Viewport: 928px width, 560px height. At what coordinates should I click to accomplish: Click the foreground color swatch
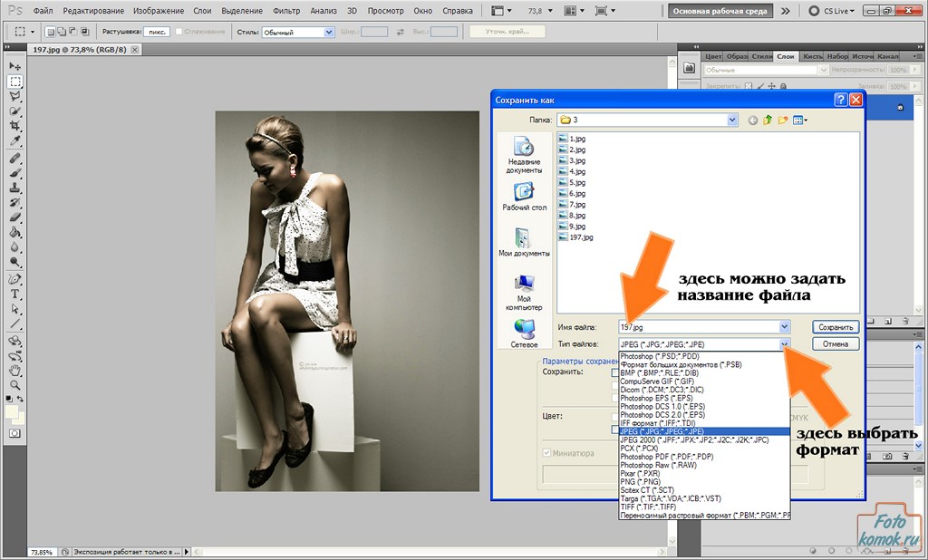pos(12,412)
